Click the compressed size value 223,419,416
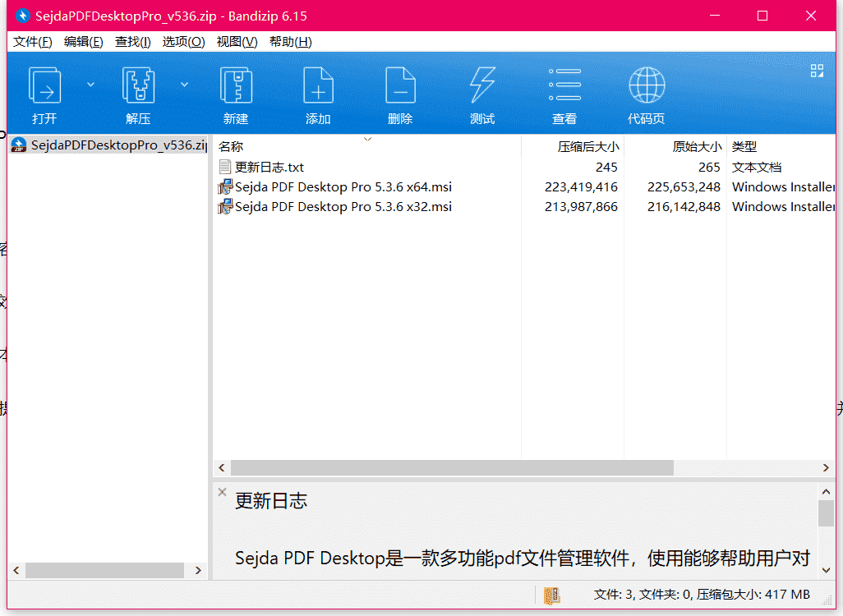This screenshot has width=843, height=616. pos(581,187)
